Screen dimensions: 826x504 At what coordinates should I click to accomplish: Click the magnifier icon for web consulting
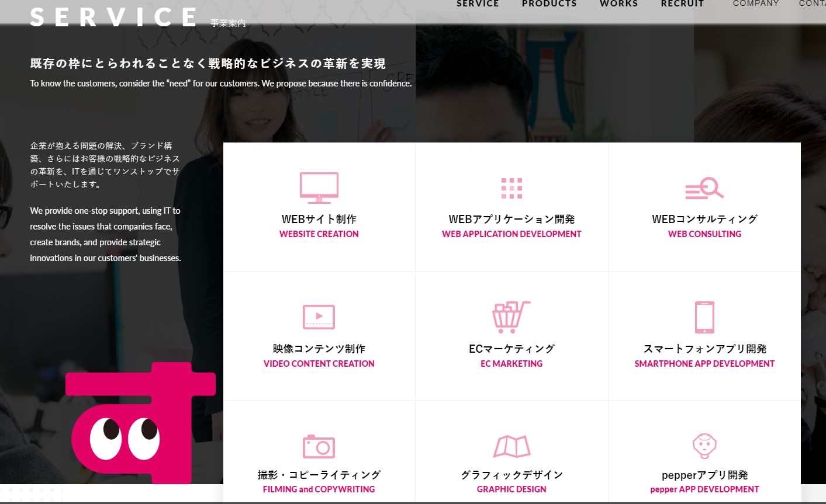tap(704, 188)
